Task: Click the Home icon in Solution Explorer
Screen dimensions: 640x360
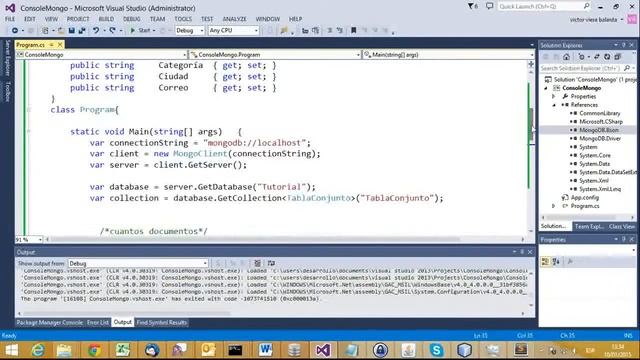Action: pos(566,57)
